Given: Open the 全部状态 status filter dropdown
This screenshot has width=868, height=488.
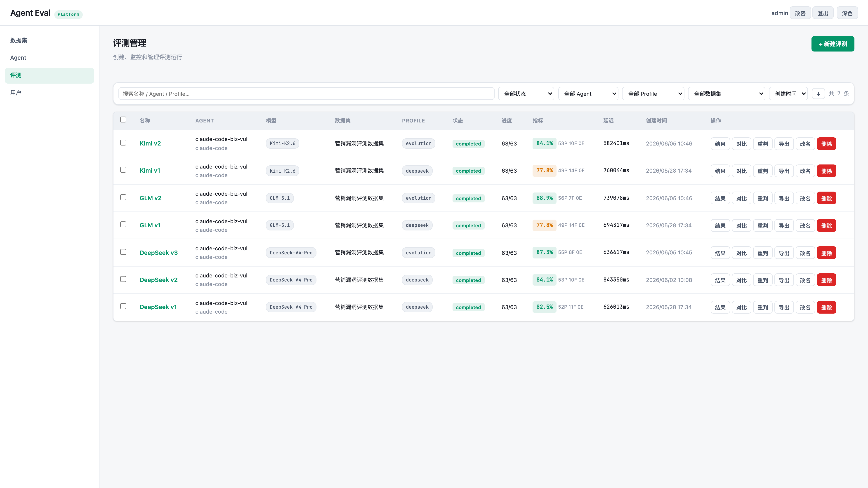Looking at the screenshot, I should [x=526, y=94].
